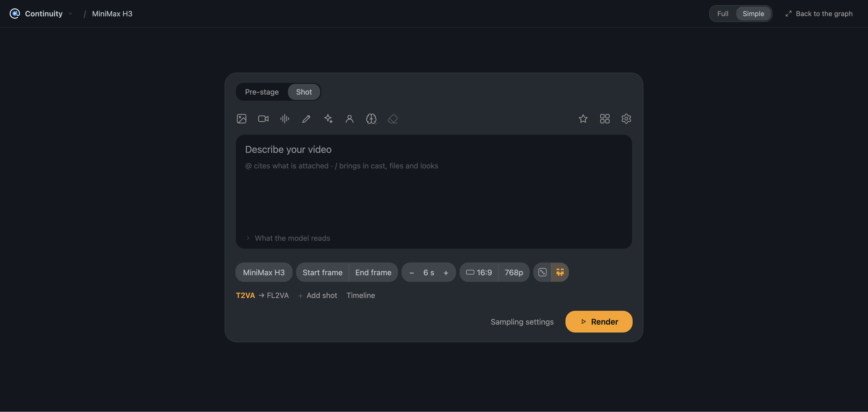
Task: Open the 768p resolution selector
Action: tap(514, 272)
